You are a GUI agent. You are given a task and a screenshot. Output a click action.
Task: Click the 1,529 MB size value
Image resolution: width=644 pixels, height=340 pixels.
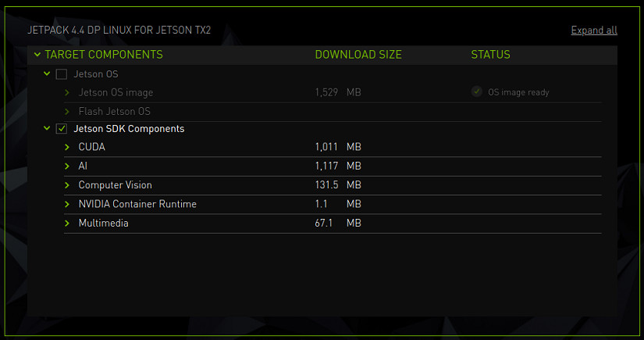338,92
